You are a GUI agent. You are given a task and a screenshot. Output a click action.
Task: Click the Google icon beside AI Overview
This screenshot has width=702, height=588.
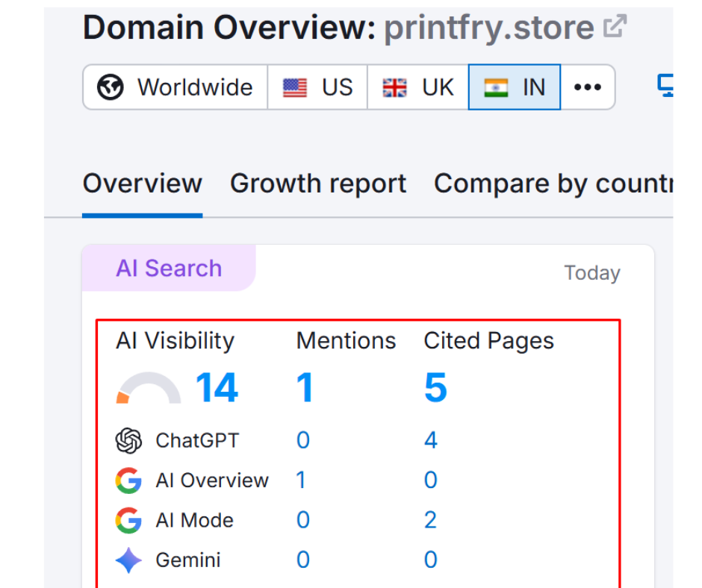128,481
